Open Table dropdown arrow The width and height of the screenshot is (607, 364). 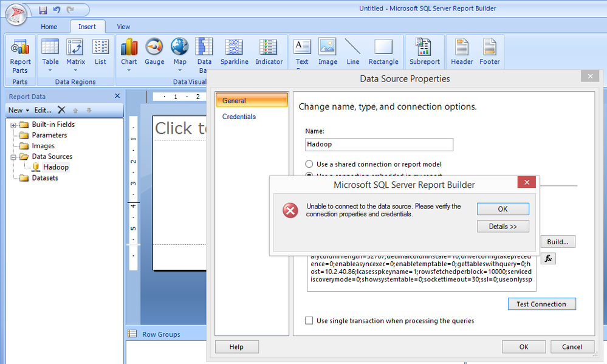pyautogui.click(x=50, y=70)
